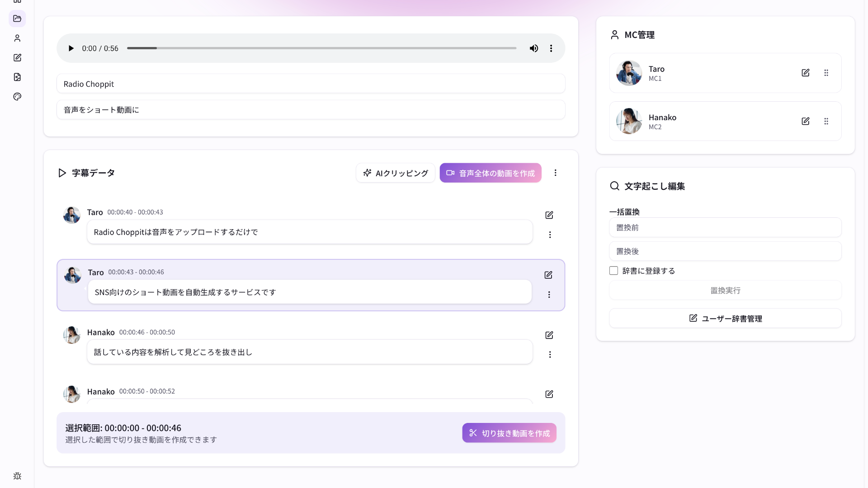Click the 音声をショート動画に description field
Screen dimensions: 868x488
click(x=311, y=110)
